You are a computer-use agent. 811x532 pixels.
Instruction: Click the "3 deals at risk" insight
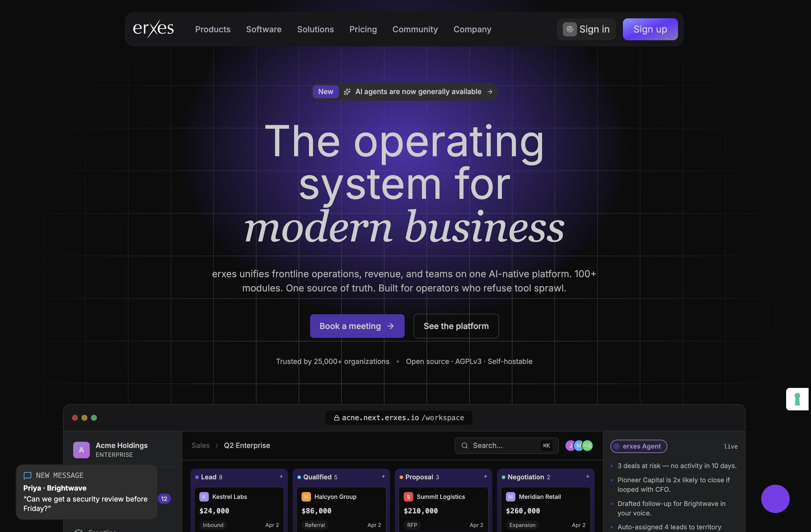click(677, 466)
